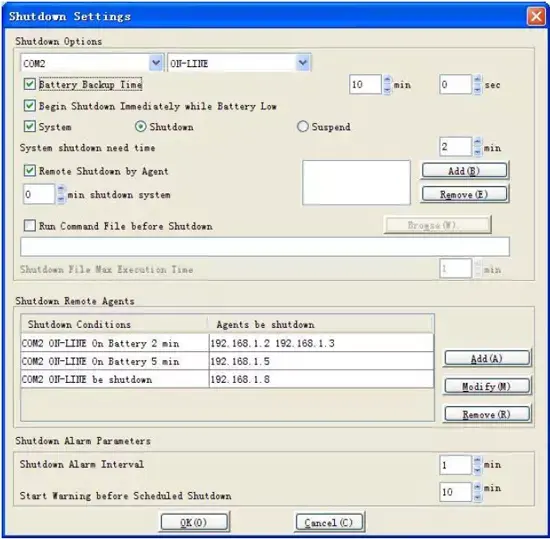Enable Run Command File before Shutdown

pyautogui.click(x=30, y=225)
